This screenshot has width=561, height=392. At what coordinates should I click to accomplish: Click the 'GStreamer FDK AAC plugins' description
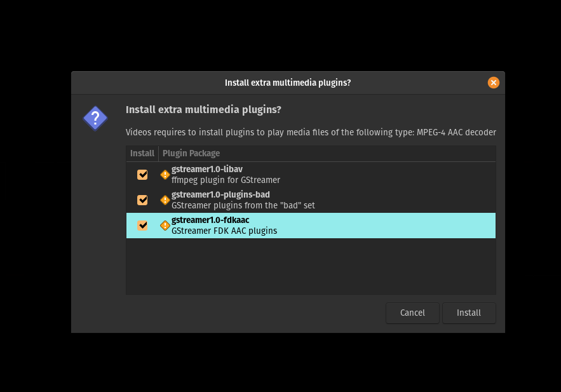224,231
